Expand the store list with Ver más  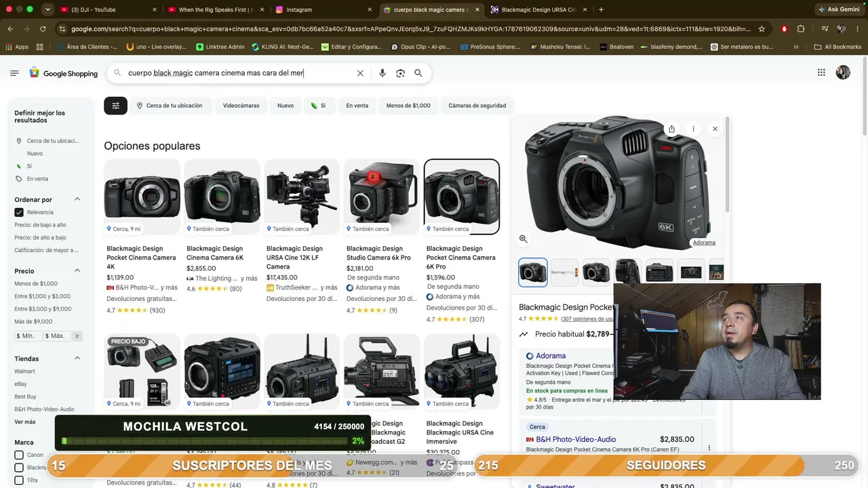tap(25, 422)
